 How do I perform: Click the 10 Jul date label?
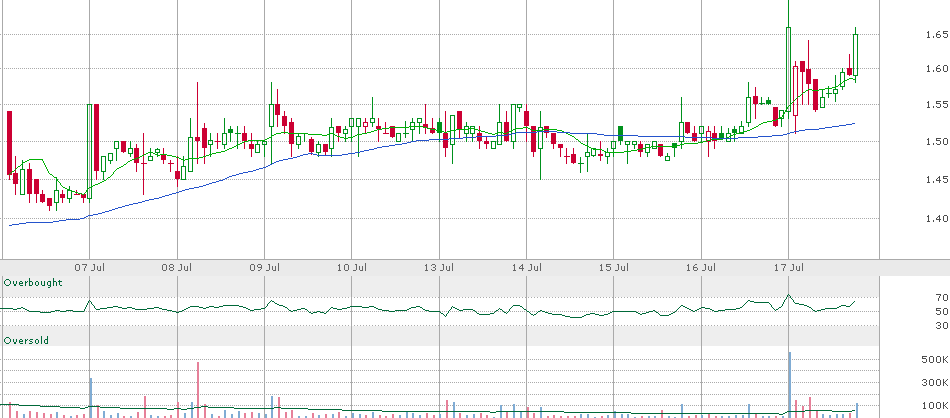click(352, 267)
